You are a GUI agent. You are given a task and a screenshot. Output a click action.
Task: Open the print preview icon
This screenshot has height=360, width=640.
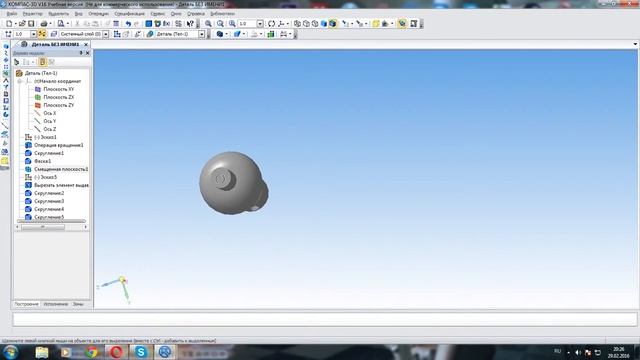pos(61,24)
